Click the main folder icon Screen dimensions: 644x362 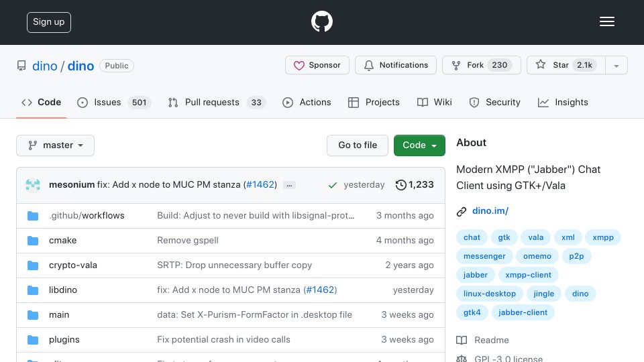pyautogui.click(x=33, y=315)
